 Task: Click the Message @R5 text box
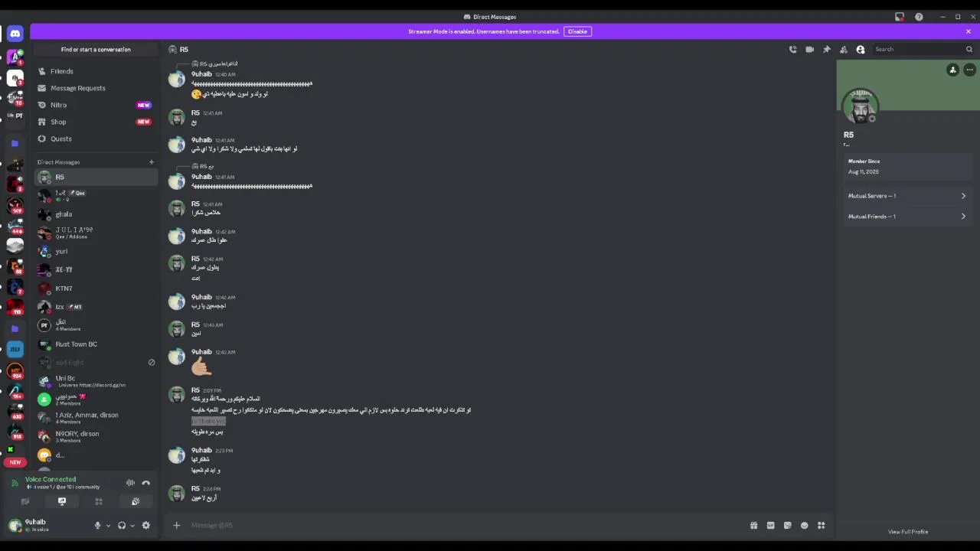[x=459, y=525]
